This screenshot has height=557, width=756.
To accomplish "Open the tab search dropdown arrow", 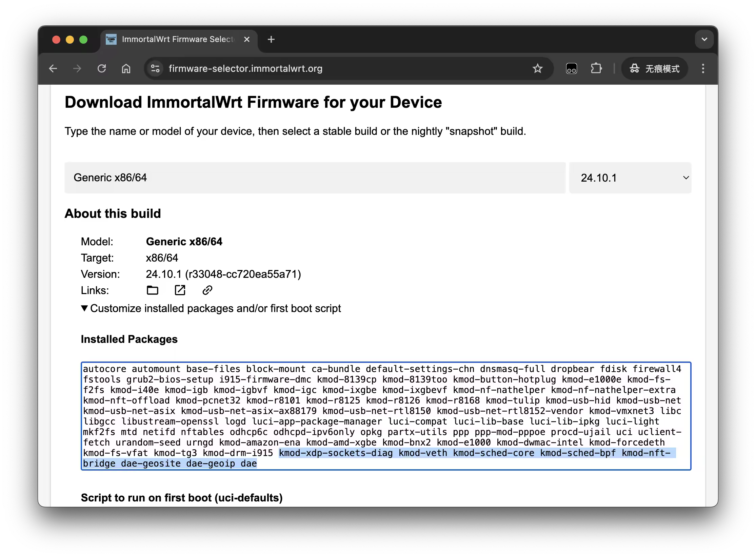I will (x=704, y=40).
